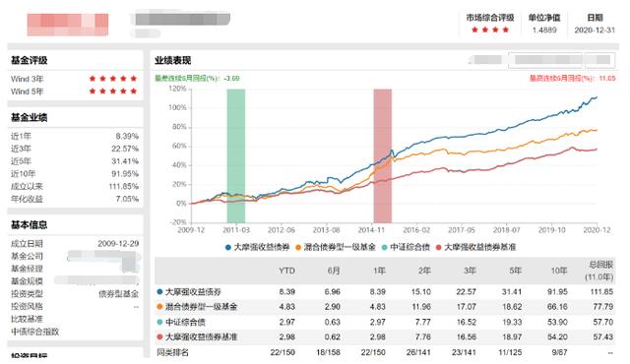This screenshot has width=630, height=364.
Task: Click the blue dot in 大摩强收益债券 table row
Action: 159,292
